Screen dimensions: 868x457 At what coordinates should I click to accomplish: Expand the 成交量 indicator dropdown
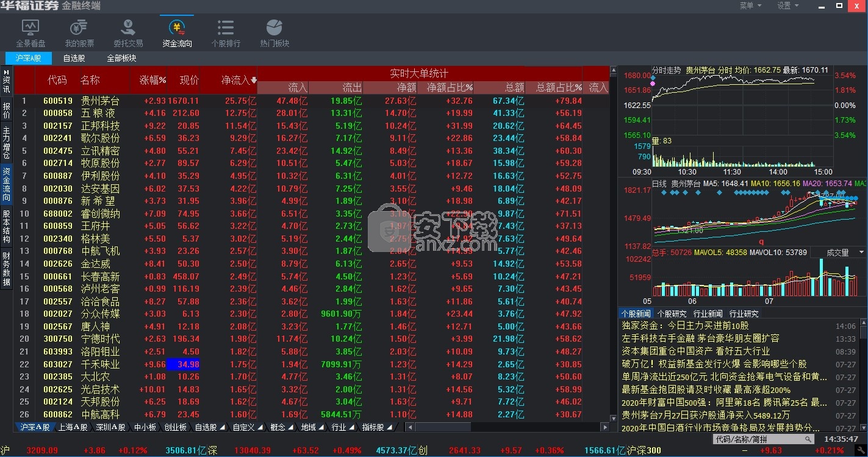pyautogui.click(x=861, y=252)
